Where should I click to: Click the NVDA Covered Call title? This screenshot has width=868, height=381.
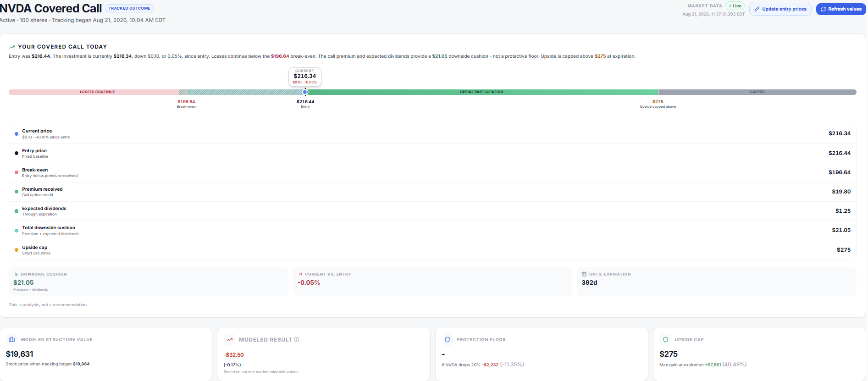(x=51, y=9)
